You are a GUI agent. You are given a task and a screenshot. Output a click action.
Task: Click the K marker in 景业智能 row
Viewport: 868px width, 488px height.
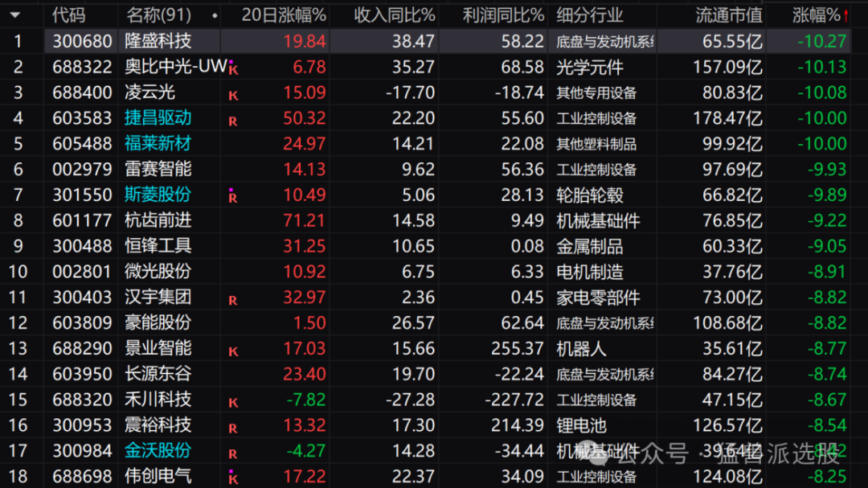pos(234,351)
